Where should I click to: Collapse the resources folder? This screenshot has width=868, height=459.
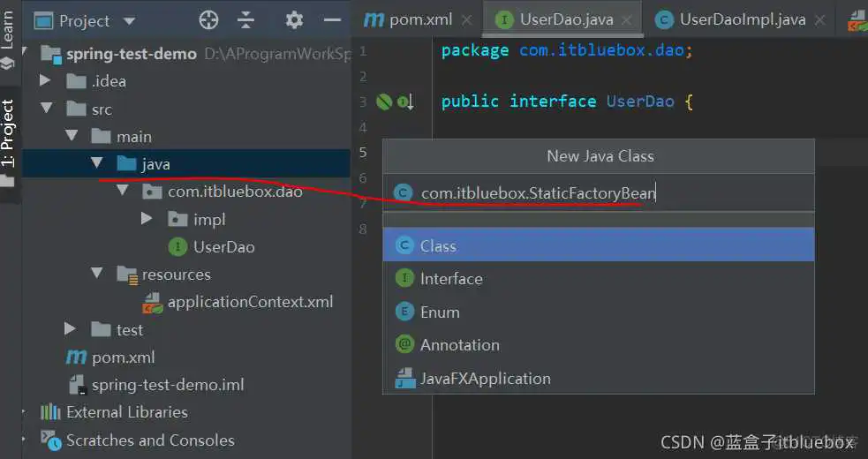coord(97,275)
